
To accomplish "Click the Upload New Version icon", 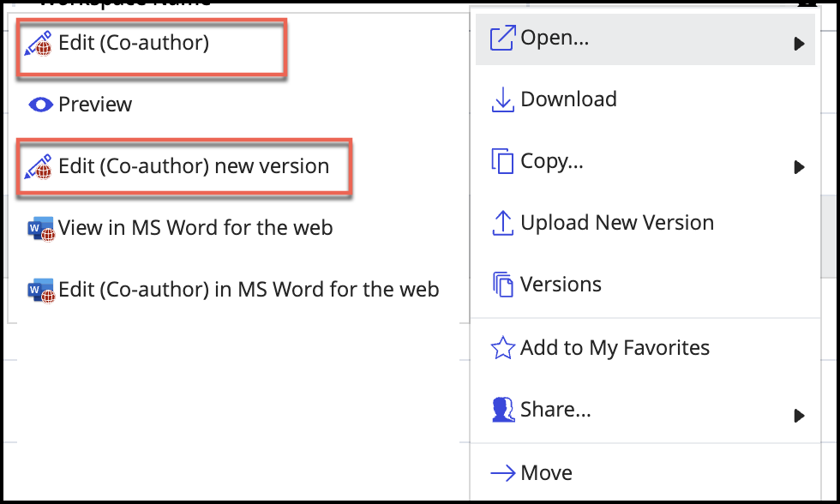I will coord(501,224).
